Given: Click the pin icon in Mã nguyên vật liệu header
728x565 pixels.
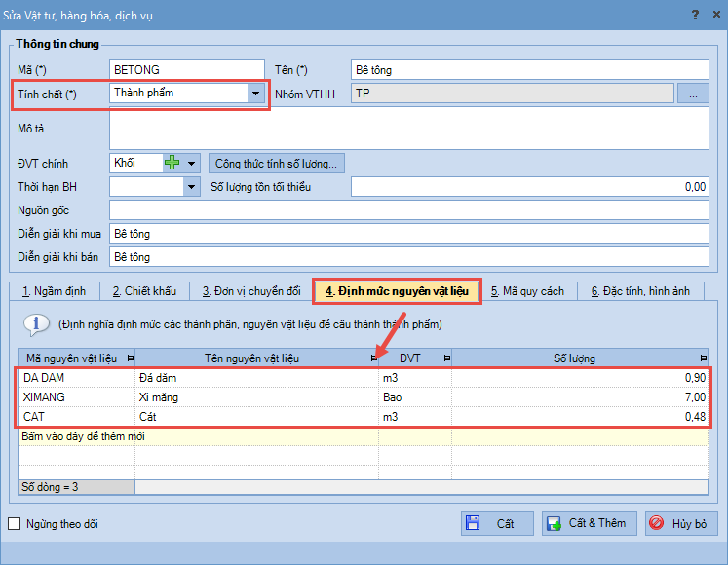Looking at the screenshot, I should 130,358.
